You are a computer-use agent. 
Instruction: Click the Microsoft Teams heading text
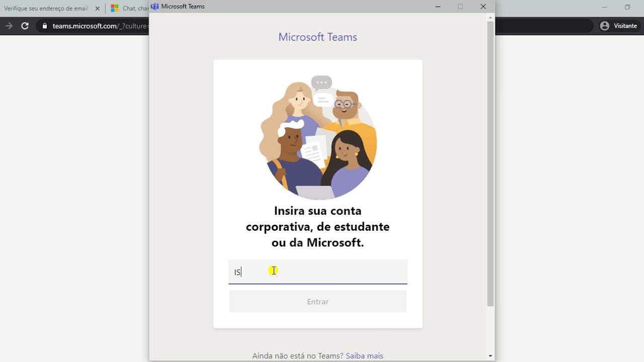coord(317,37)
